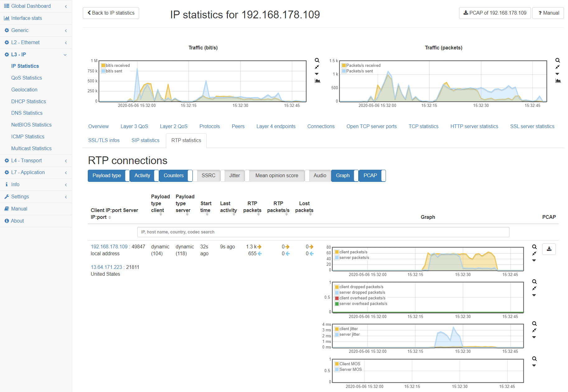The image size is (568, 392).
Task: Click shrink icon beside dropped packets graph
Action: [534, 288]
